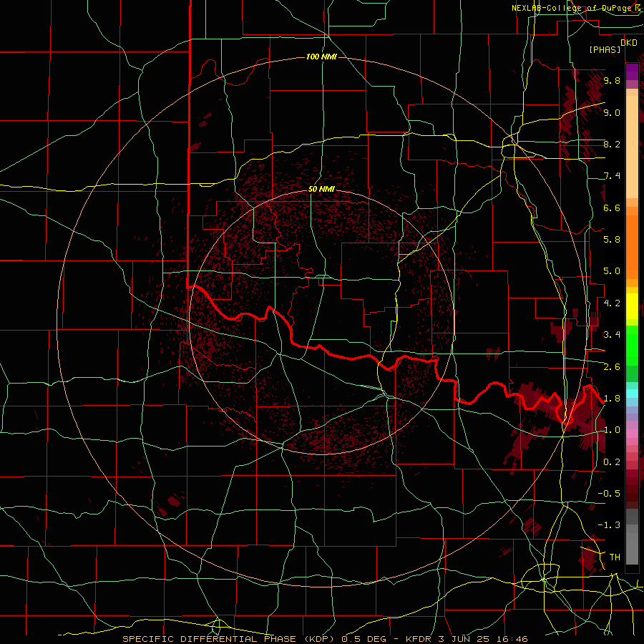Click the Specific Differential Phase title line

[x=325, y=639]
